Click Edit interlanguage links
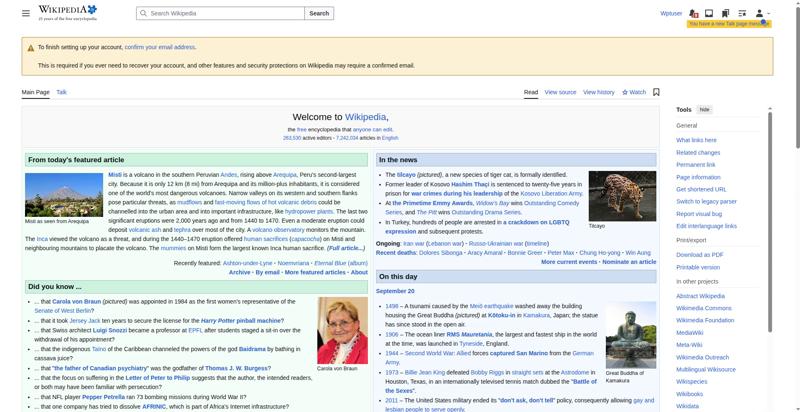Image resolution: width=800 pixels, height=412 pixels. tap(706, 226)
